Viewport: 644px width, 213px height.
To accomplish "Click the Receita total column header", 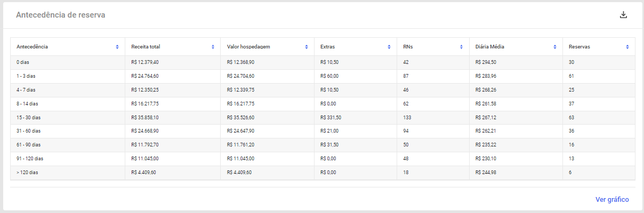I will click(x=172, y=47).
